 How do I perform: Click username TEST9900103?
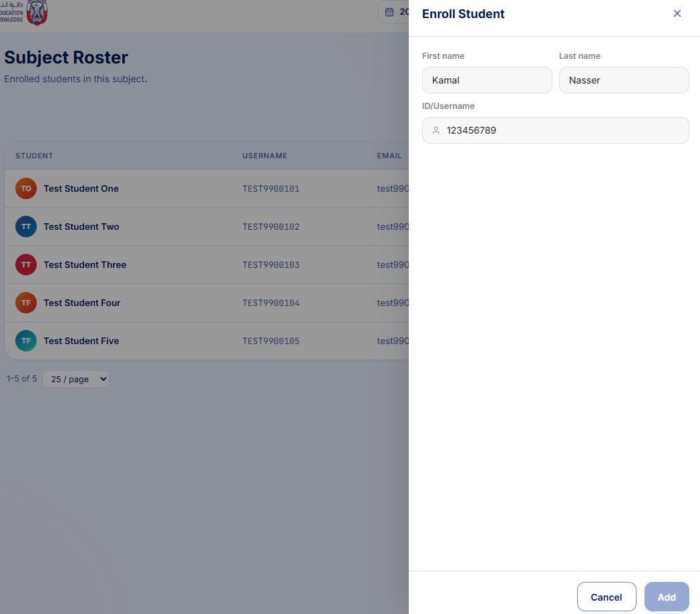271,265
